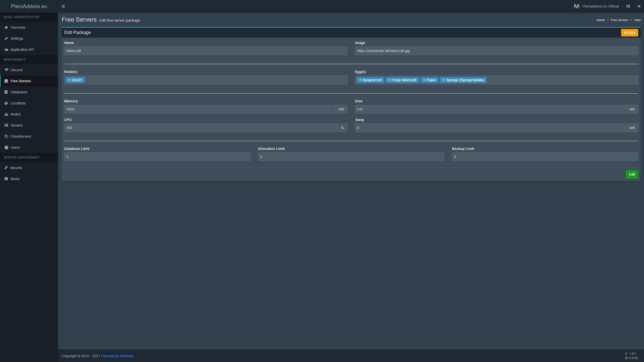Open the Egg(s) selection field
Image resolution: width=644 pixels, height=362 pixels.
554,80
